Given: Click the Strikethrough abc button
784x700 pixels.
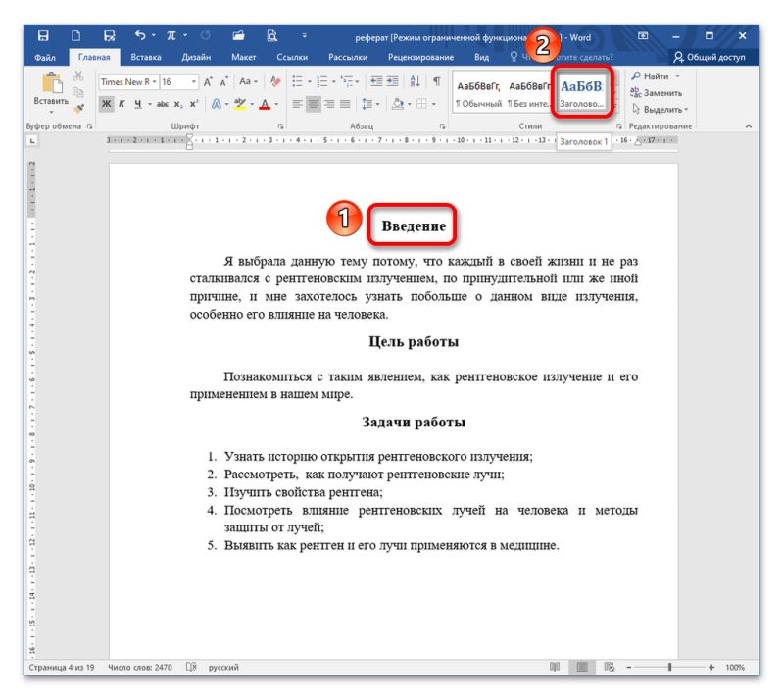Looking at the screenshot, I should (x=162, y=104).
